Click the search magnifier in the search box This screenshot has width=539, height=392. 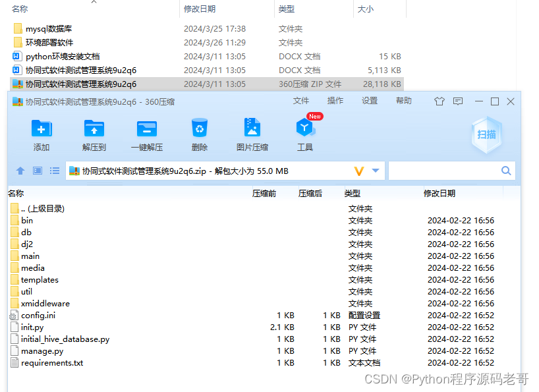tap(506, 171)
